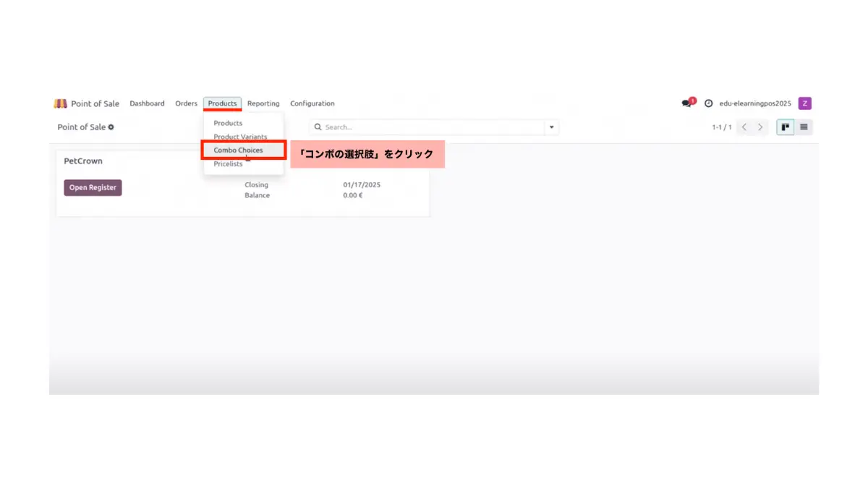This screenshot has width=868, height=488.
Task: Select Pricelists in the dropdown
Action: coord(228,164)
